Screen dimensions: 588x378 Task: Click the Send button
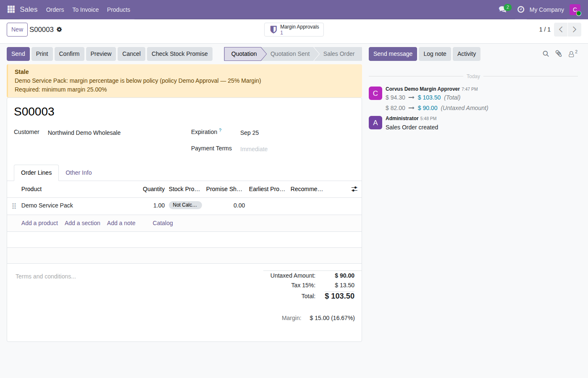pos(18,54)
